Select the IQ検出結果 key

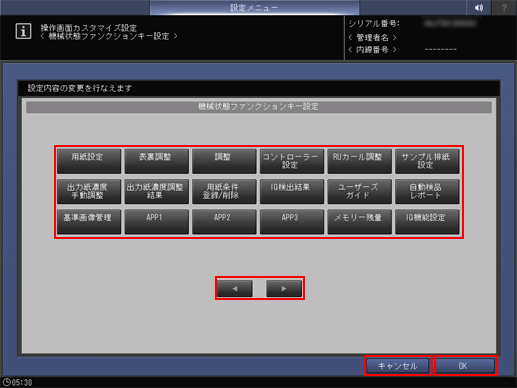292,191
